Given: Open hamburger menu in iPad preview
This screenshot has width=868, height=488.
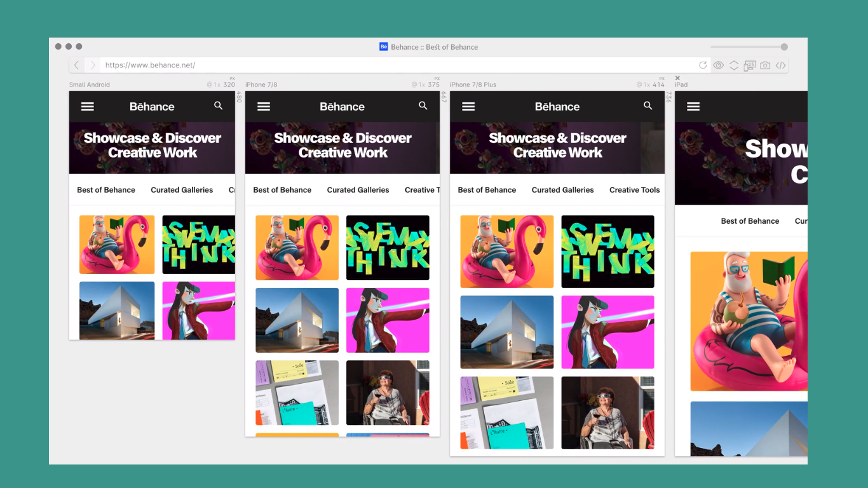Looking at the screenshot, I should [693, 107].
